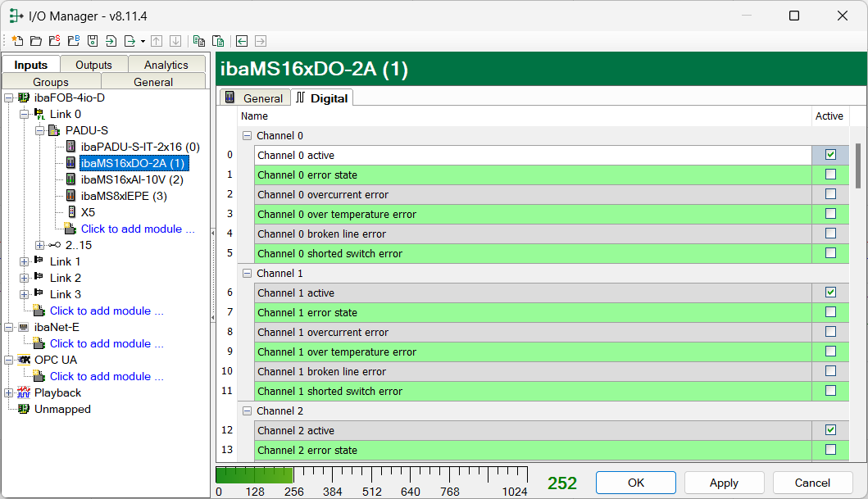Image resolution: width=868 pixels, height=499 pixels.
Task: Navigate back with the green left arrow
Action: [x=242, y=41]
